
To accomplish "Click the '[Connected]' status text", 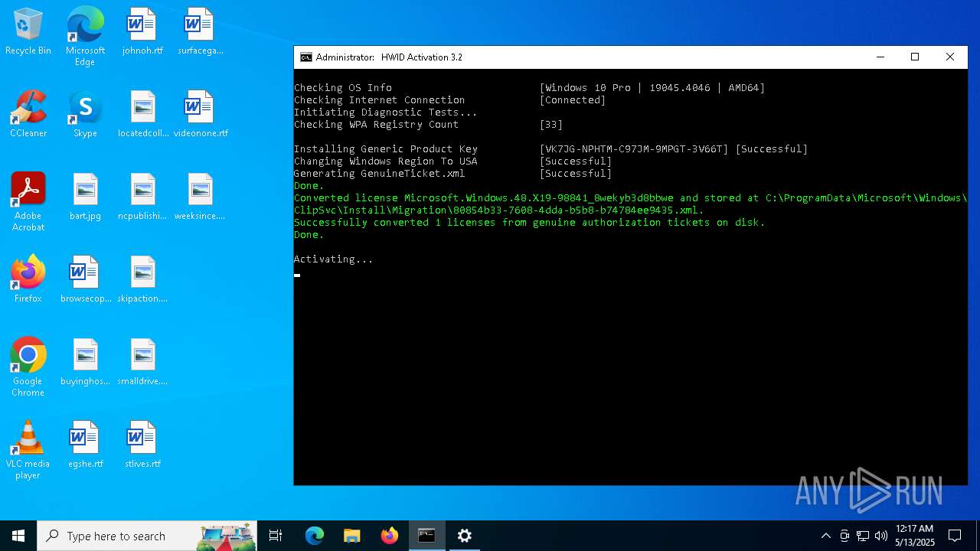I will click(x=573, y=100).
